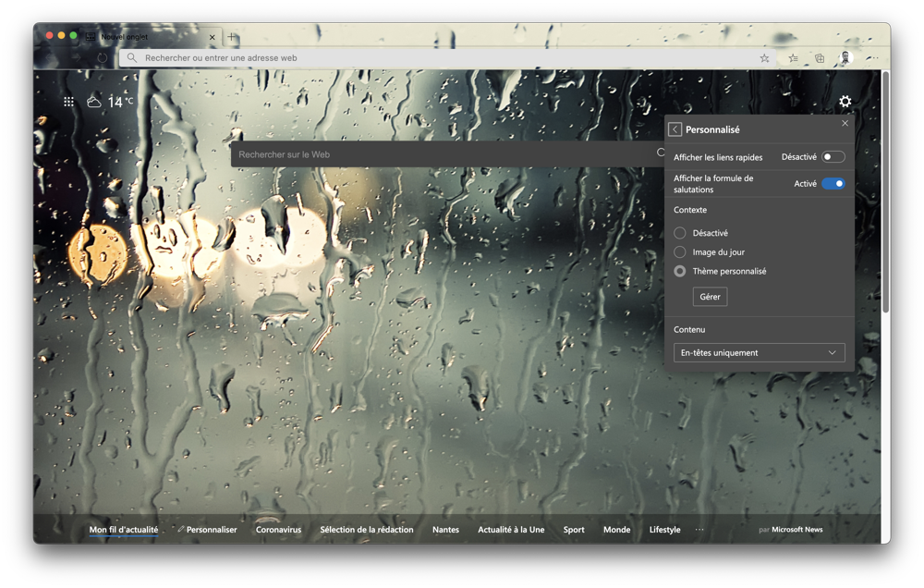Open the app launcher grid icon
The height and width of the screenshot is (588, 924).
click(68, 102)
